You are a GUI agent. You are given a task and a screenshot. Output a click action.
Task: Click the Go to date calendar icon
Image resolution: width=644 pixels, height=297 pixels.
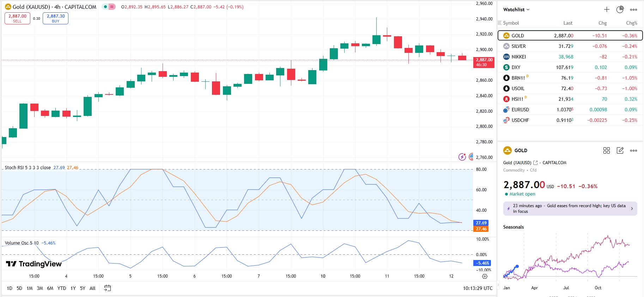(108, 288)
